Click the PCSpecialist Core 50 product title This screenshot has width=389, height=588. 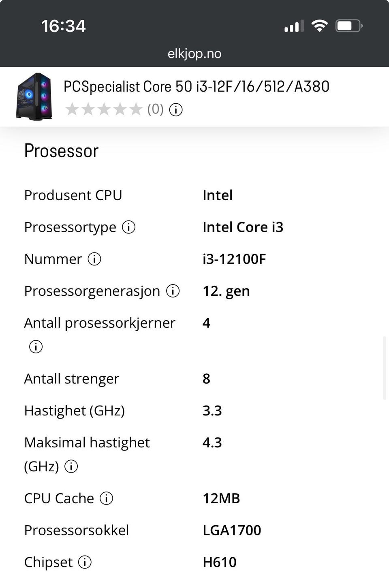click(x=196, y=87)
